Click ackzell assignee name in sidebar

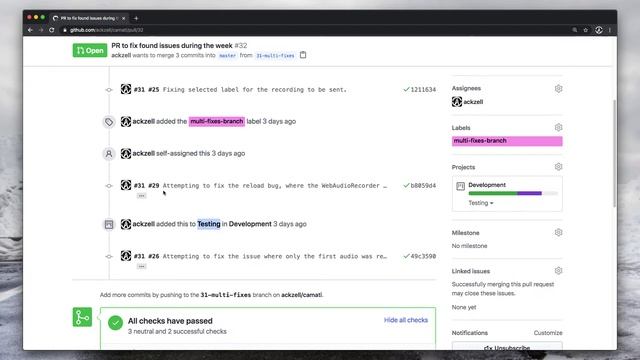[473, 102]
